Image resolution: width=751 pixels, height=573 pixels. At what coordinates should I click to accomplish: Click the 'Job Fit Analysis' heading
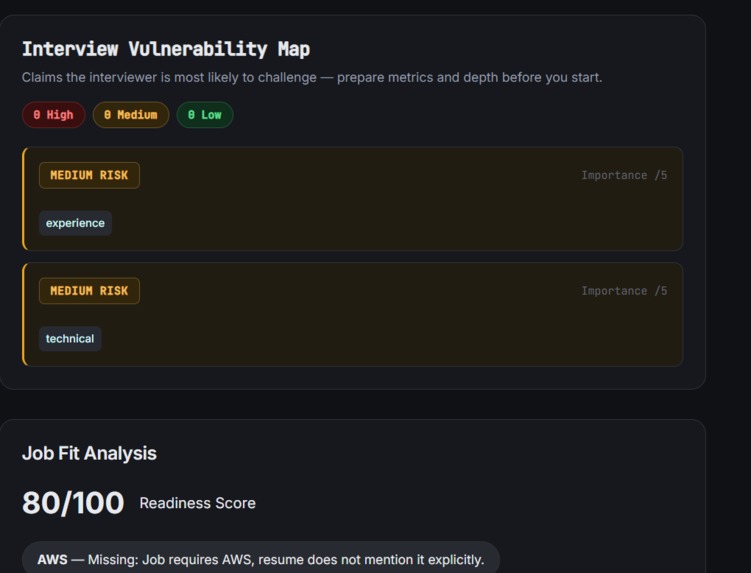click(x=89, y=453)
